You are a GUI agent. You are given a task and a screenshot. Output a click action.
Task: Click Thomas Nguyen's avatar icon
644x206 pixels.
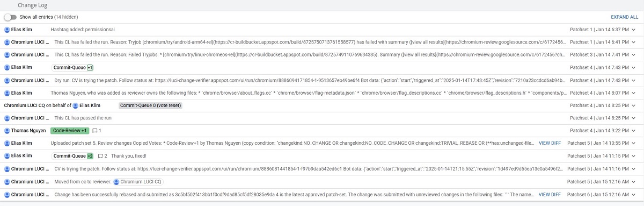pyautogui.click(x=7, y=131)
